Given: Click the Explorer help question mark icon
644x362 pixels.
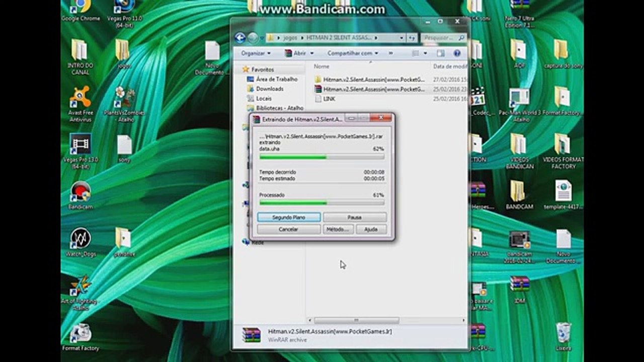Looking at the screenshot, I should [x=457, y=53].
